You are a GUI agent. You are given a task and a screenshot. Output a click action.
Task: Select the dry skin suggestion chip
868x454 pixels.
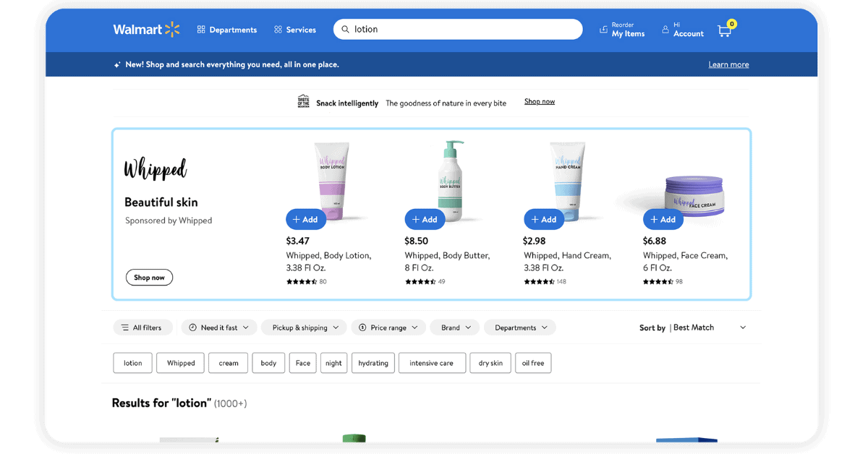(x=490, y=363)
